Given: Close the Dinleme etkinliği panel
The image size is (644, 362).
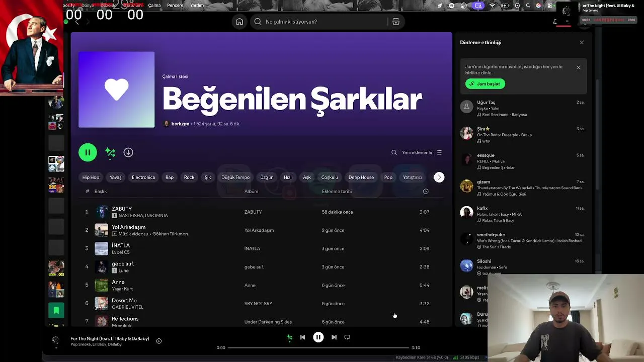Looking at the screenshot, I should (582, 43).
